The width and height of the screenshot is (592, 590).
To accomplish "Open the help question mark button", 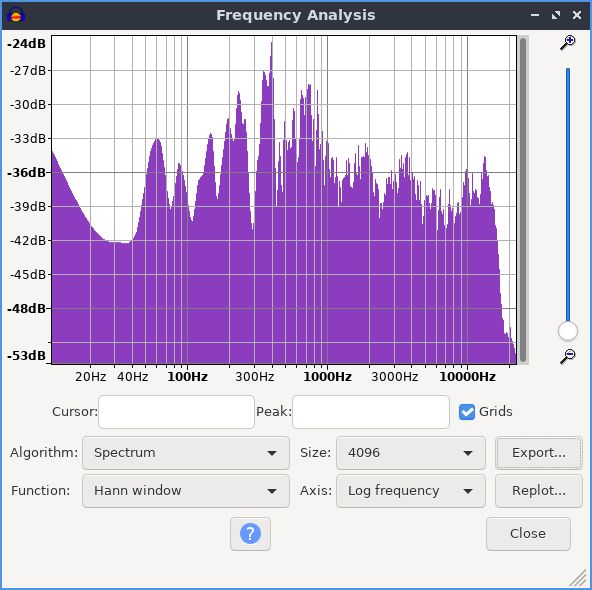I will [x=250, y=533].
